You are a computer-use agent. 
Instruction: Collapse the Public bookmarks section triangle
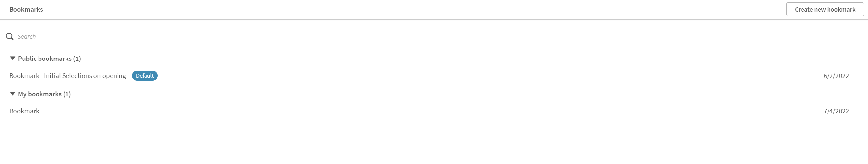point(13,59)
